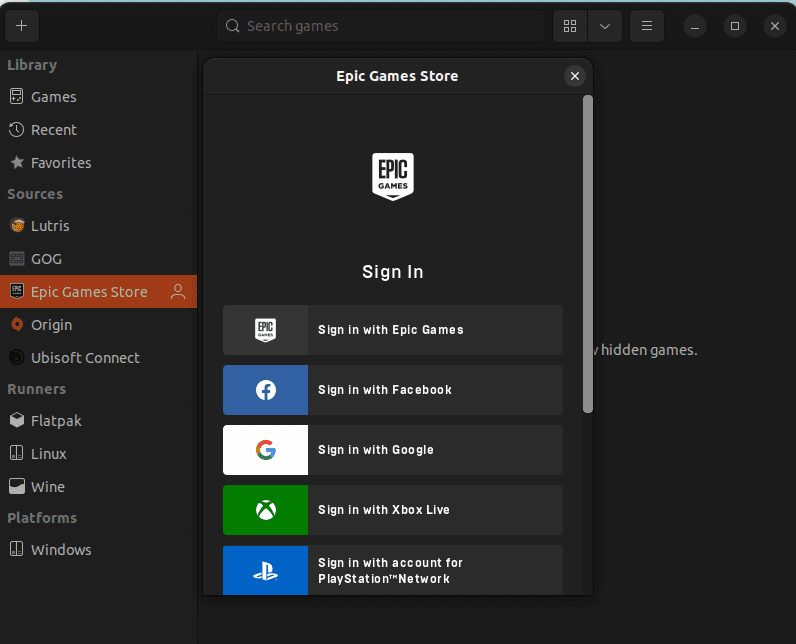
Task: Sign in with Epic Games
Action: (x=393, y=330)
